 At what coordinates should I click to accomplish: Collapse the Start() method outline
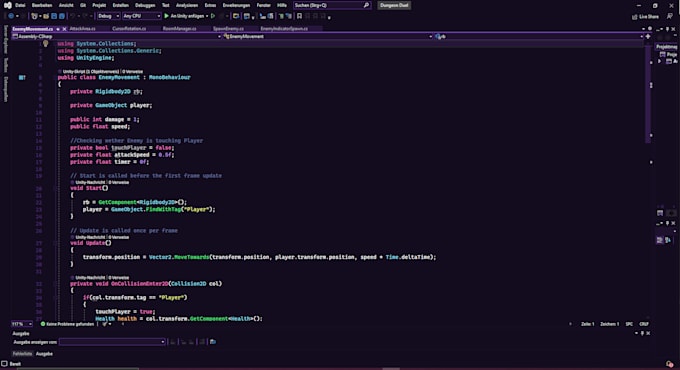tap(55, 188)
